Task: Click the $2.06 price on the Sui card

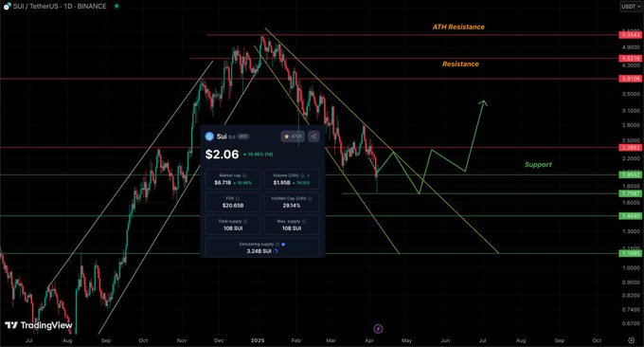Action: click(222, 155)
